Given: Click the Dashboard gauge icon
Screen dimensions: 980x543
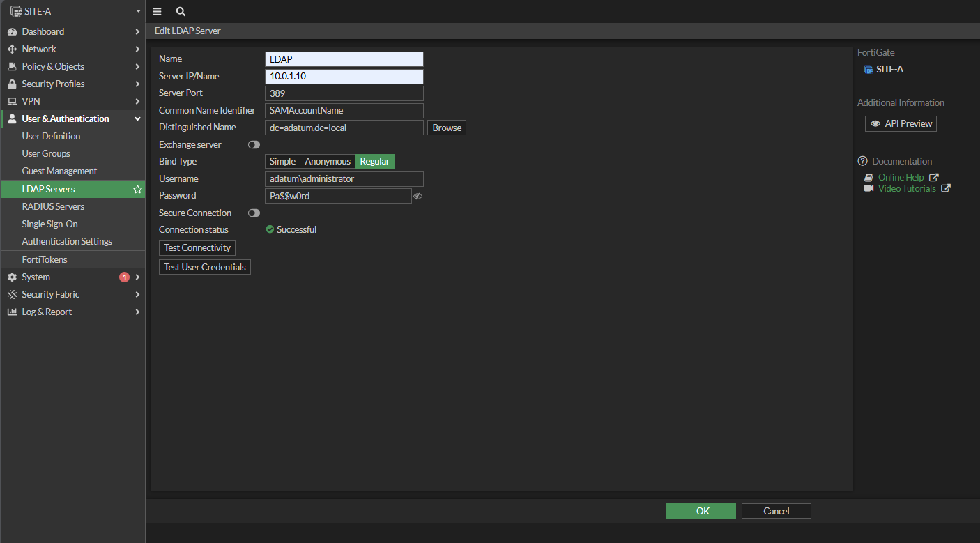Looking at the screenshot, I should pyautogui.click(x=12, y=32).
